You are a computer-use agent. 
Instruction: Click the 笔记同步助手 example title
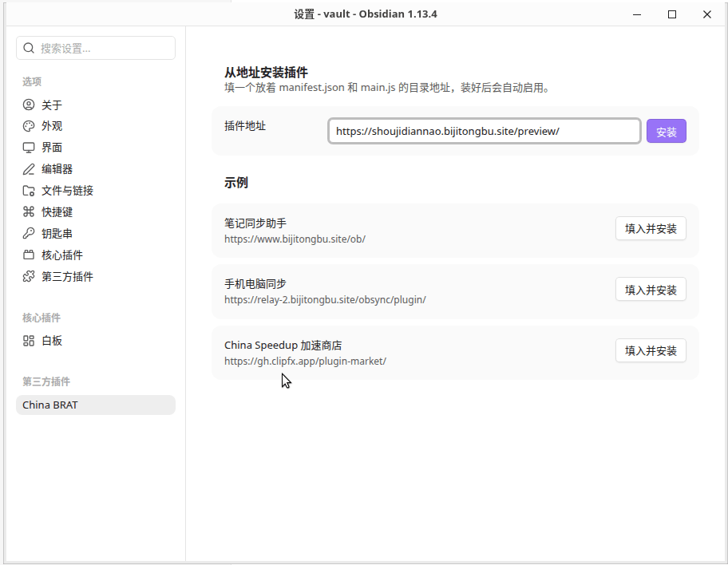[x=255, y=223]
